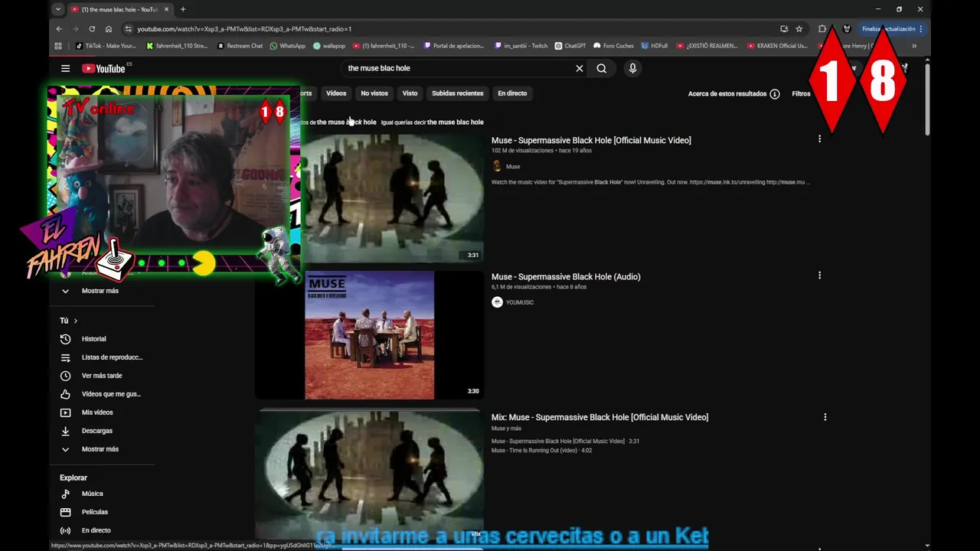980x551 pixels.
Task: Select the Subidas recientes filter chip
Action: click(x=458, y=93)
